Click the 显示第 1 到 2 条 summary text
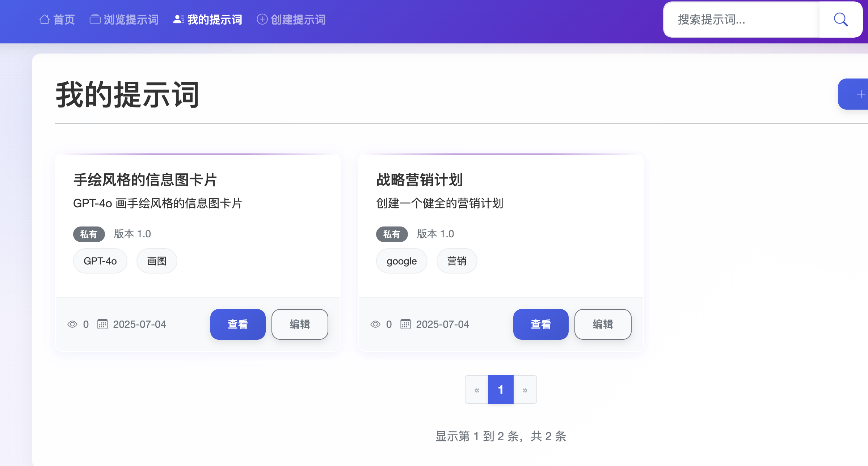This screenshot has width=868, height=466. (501, 436)
